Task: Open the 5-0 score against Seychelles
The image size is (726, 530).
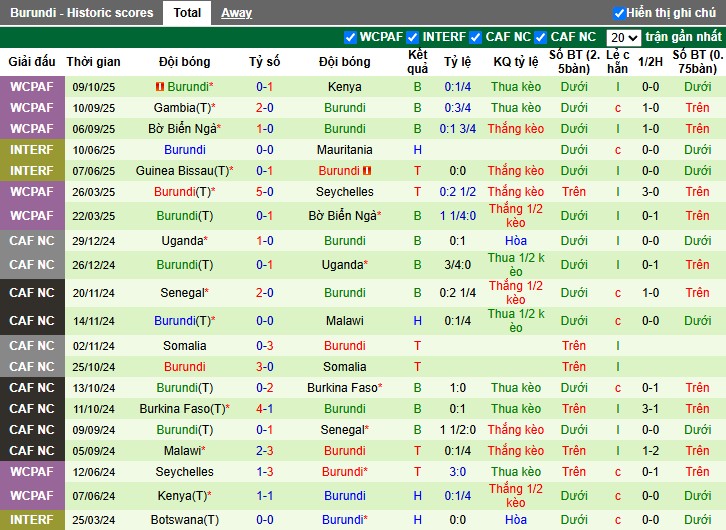Action: point(265,192)
